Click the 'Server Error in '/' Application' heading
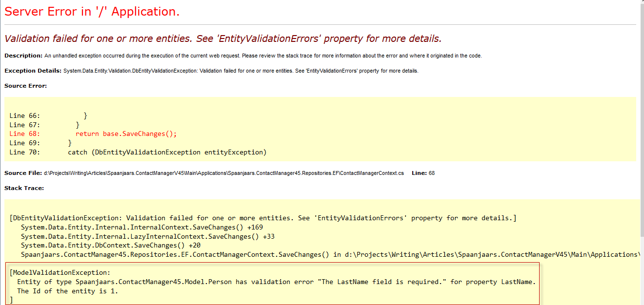 click(x=92, y=12)
